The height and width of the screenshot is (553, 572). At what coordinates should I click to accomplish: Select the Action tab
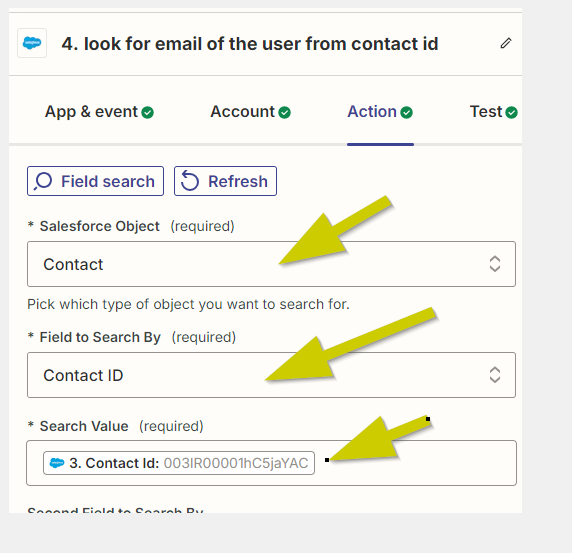coord(380,112)
